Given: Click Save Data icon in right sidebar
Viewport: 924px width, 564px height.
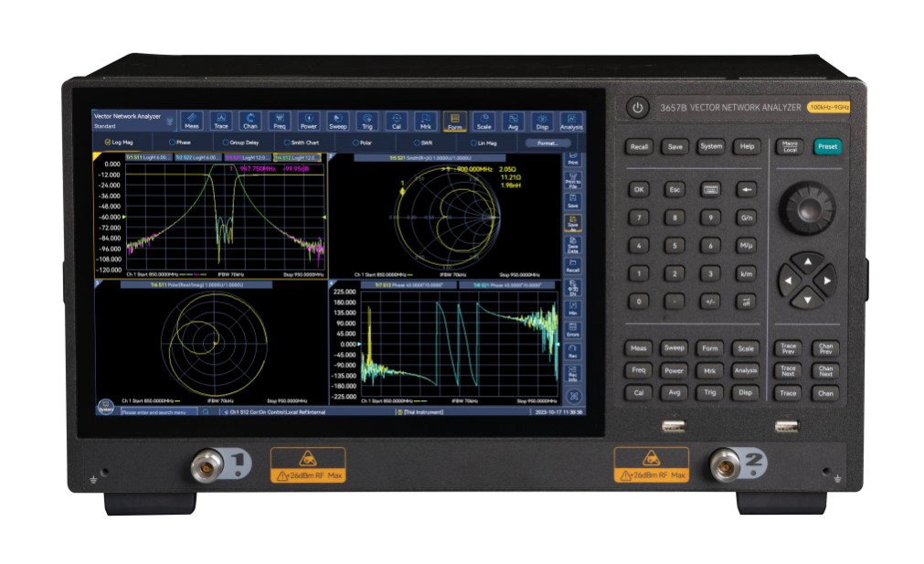Looking at the screenshot, I should 573,245.
